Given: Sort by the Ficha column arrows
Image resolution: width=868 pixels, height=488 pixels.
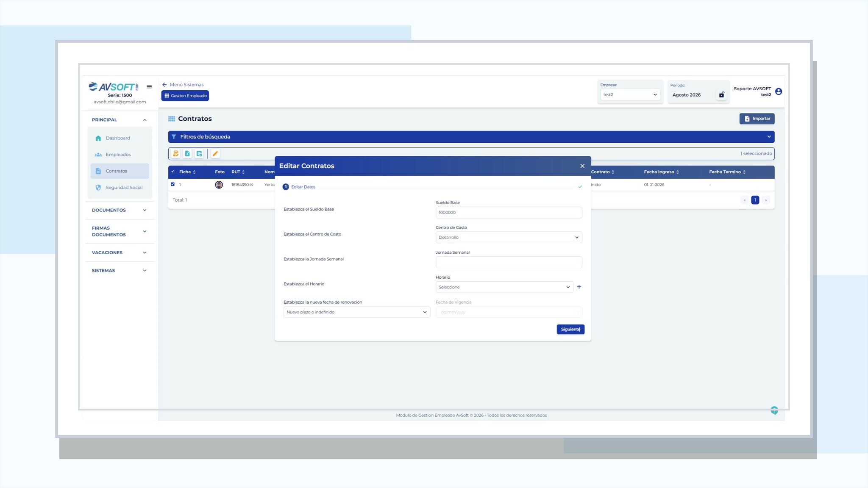Looking at the screenshot, I should [x=194, y=172].
